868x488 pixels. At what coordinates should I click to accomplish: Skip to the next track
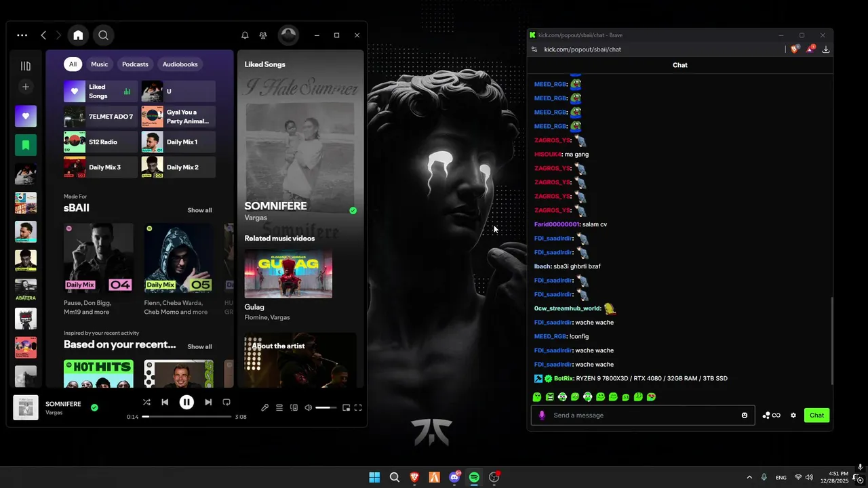click(208, 402)
